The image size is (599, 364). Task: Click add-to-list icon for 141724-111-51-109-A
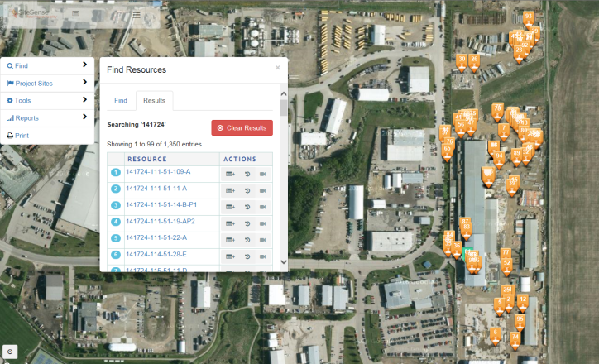[230, 174]
